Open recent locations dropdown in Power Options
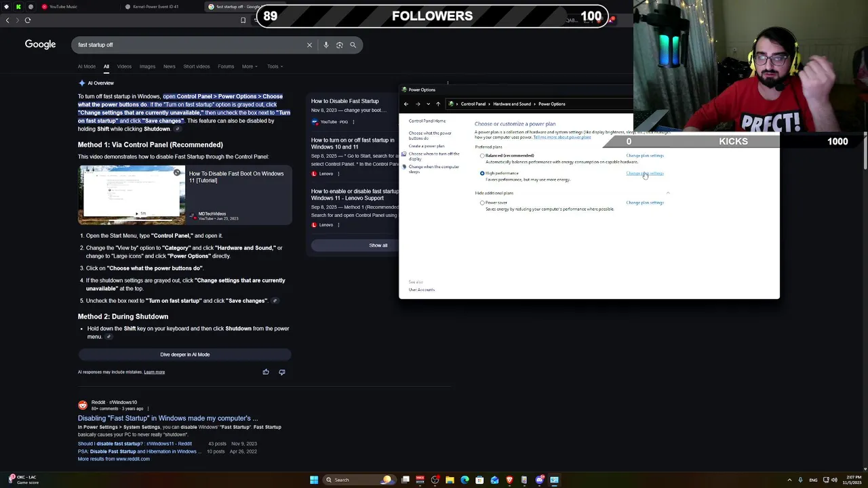The image size is (868, 488). pyautogui.click(x=428, y=104)
